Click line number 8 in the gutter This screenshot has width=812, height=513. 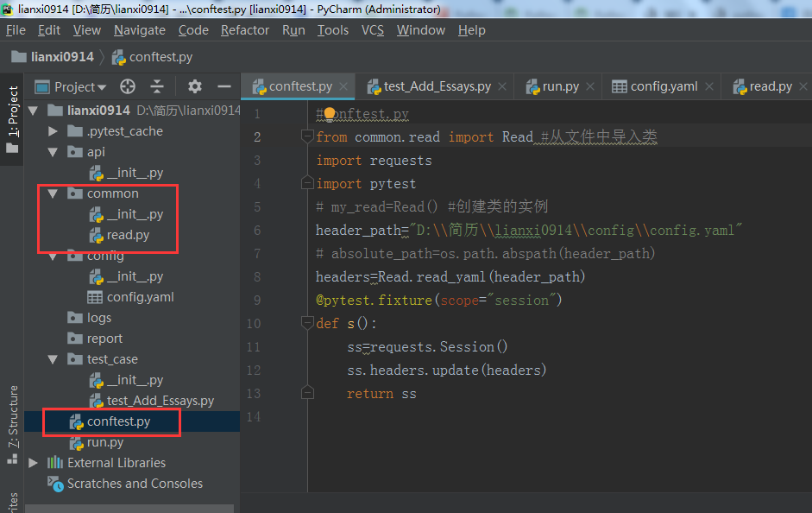click(257, 276)
